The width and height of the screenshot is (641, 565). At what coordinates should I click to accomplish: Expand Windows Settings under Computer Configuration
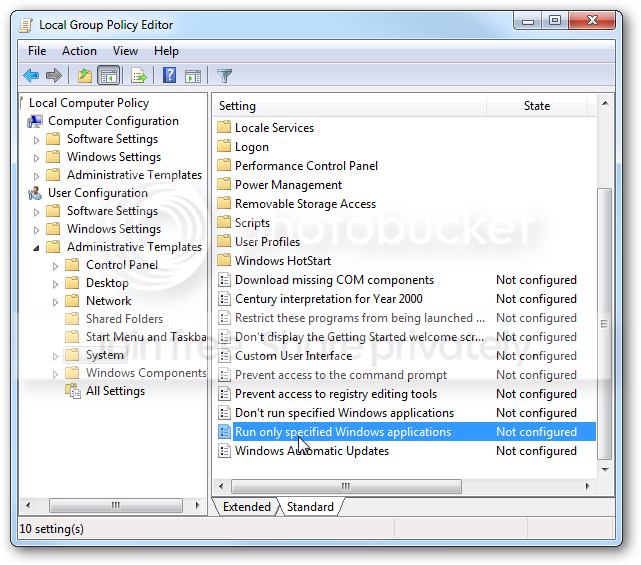[x=36, y=158]
